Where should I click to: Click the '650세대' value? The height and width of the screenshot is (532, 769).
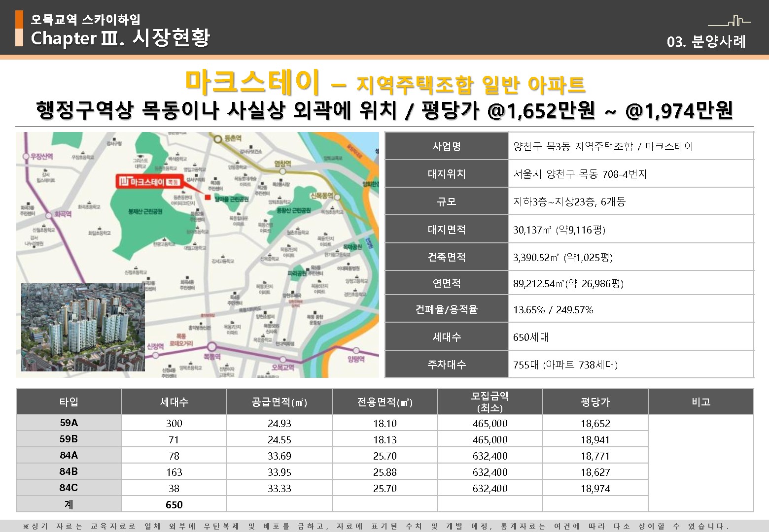tap(531, 337)
